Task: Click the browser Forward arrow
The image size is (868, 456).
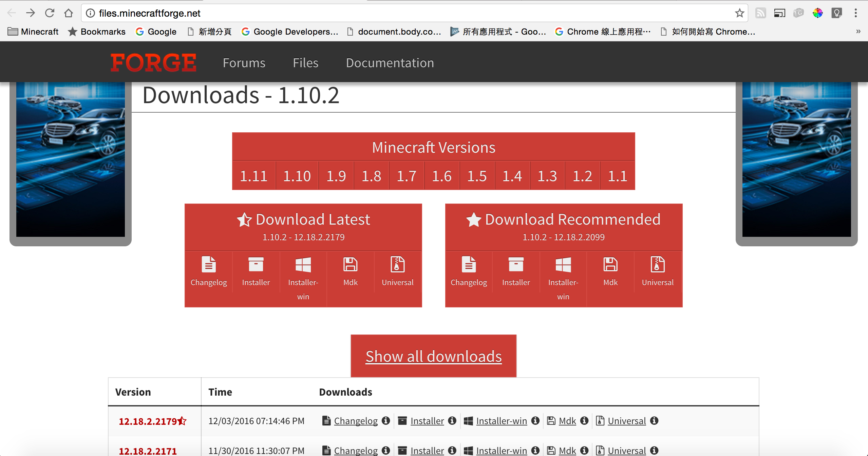Action: [x=31, y=13]
